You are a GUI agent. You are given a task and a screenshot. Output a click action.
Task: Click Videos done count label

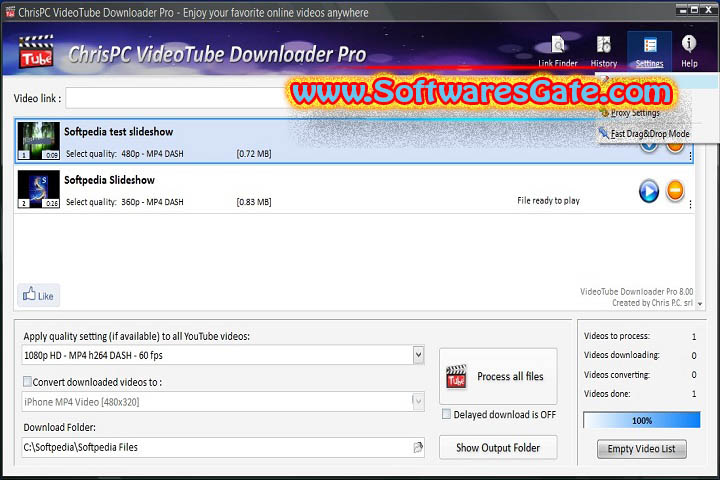607,394
